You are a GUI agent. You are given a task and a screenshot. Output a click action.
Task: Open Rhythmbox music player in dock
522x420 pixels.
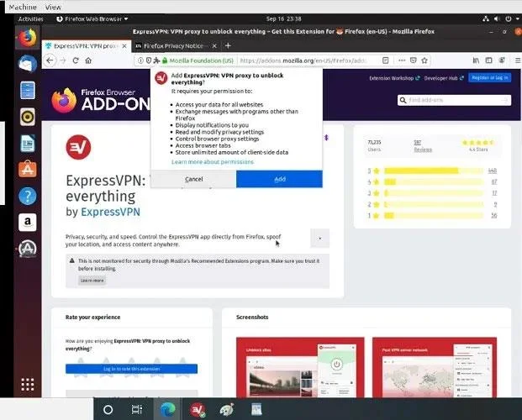28,117
